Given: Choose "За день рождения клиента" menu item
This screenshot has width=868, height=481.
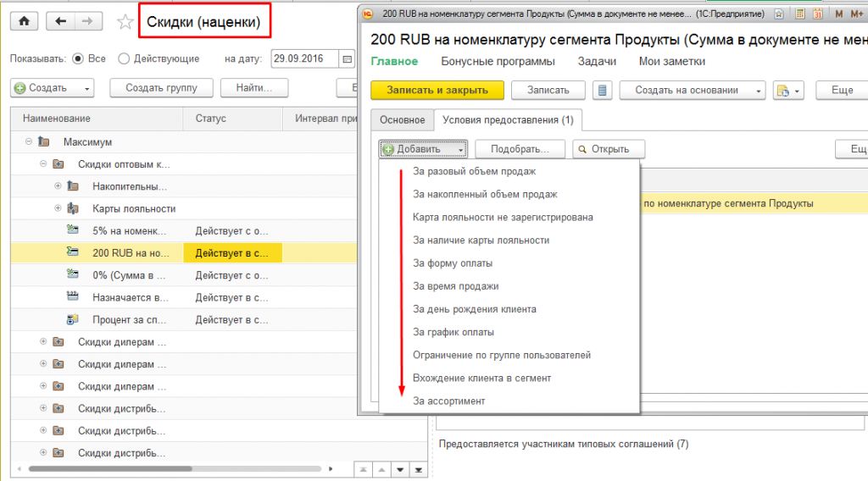Looking at the screenshot, I should [474, 309].
